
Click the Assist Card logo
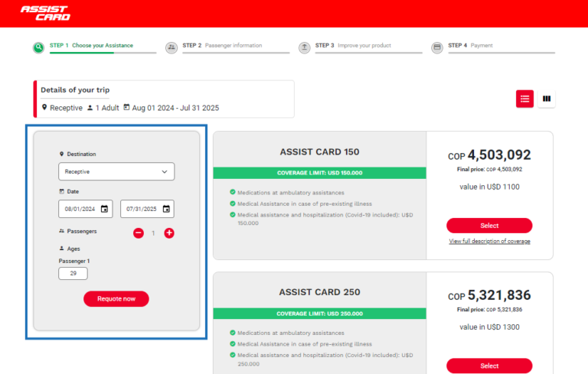(45, 13)
